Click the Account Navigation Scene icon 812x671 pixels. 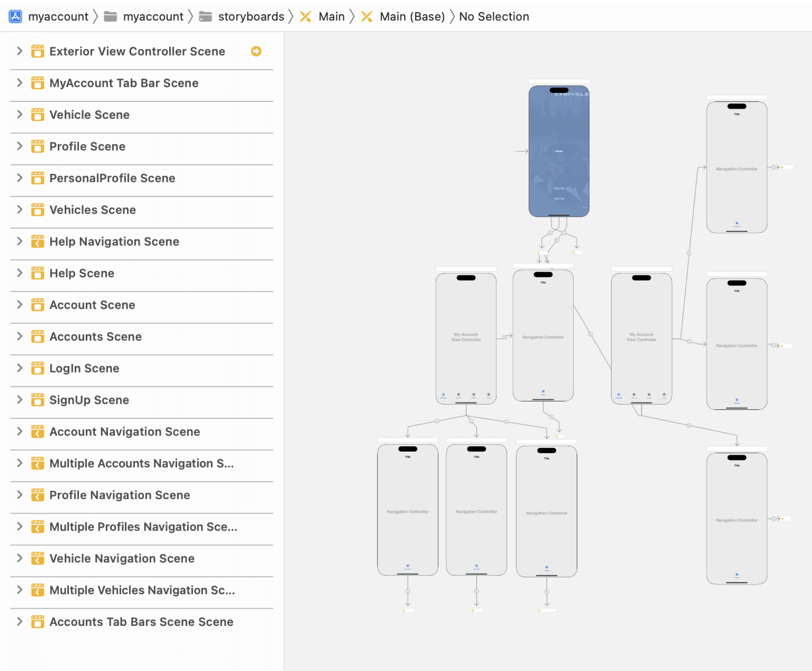click(x=38, y=432)
